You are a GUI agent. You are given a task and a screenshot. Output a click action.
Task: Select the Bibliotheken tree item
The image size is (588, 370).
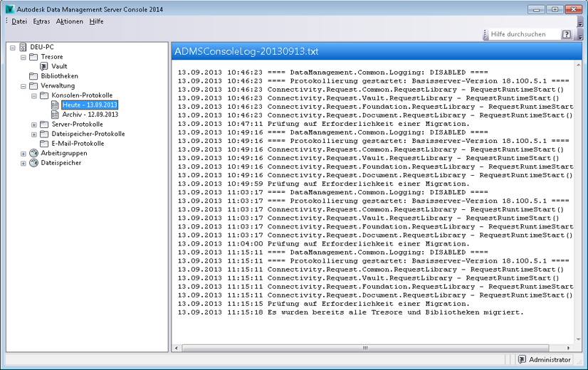[60, 76]
